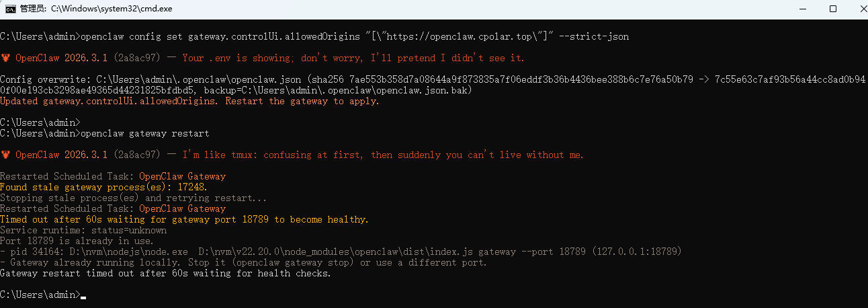Screen dimensions: 868x308
Task: Click the OpenClaw lobster icon beside the .env tagline
Action: (5, 58)
